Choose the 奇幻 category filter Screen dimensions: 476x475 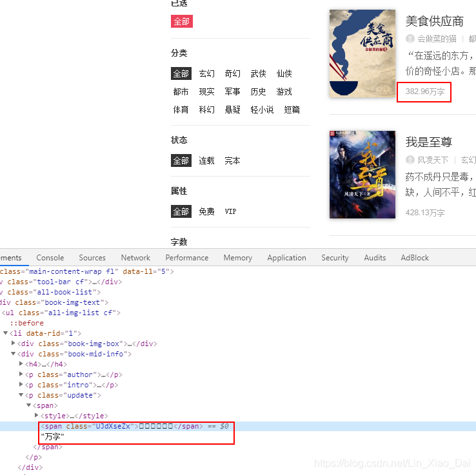[233, 73]
